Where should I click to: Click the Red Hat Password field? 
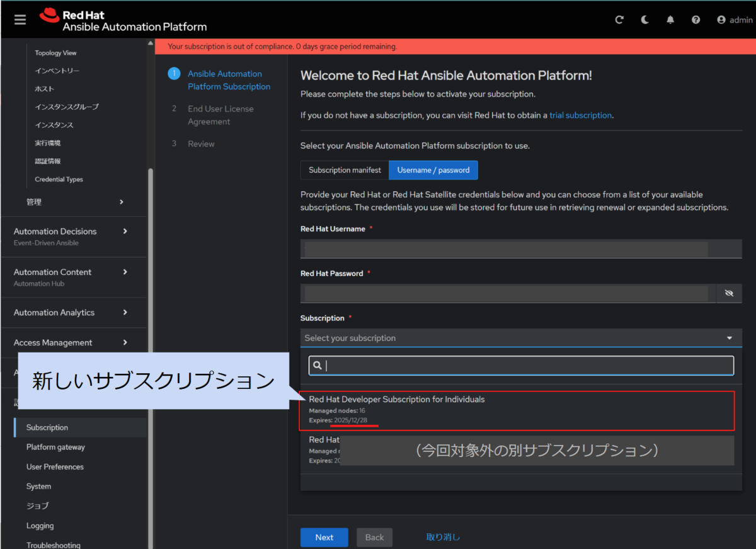pos(508,293)
